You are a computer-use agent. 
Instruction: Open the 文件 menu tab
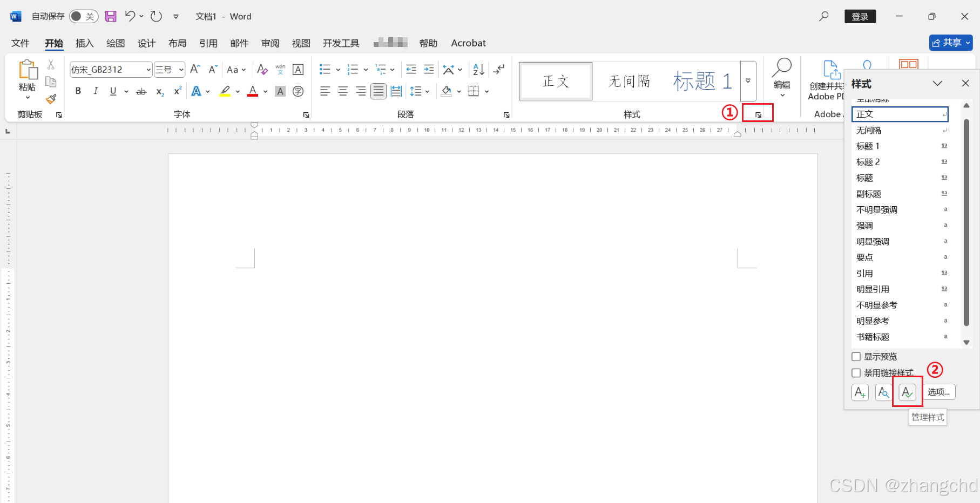pyautogui.click(x=21, y=43)
